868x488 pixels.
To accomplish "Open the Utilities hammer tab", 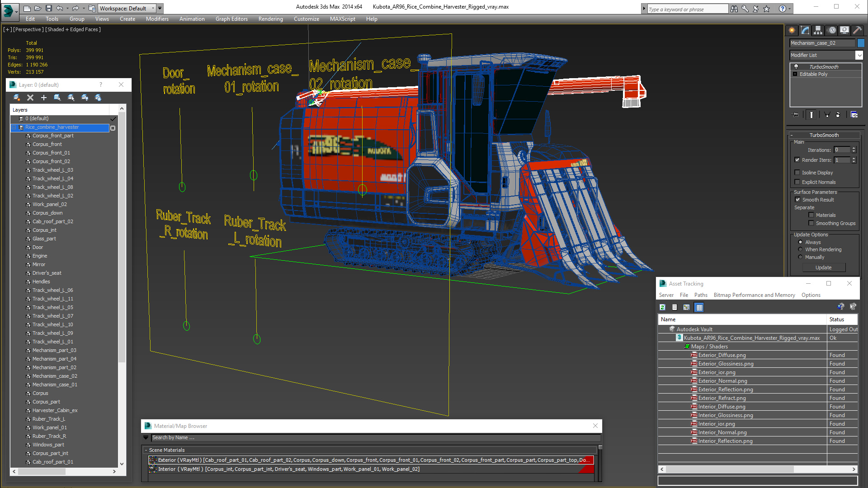I will click(x=858, y=30).
